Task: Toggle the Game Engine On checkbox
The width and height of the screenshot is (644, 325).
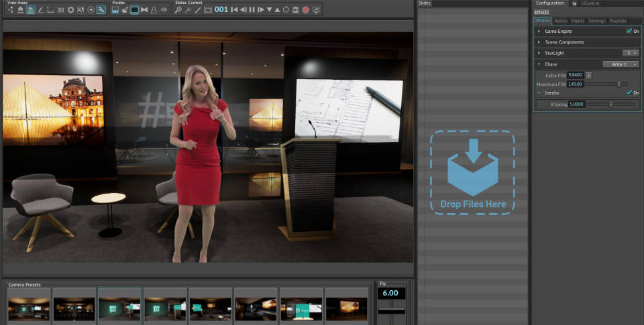Action: (x=629, y=31)
